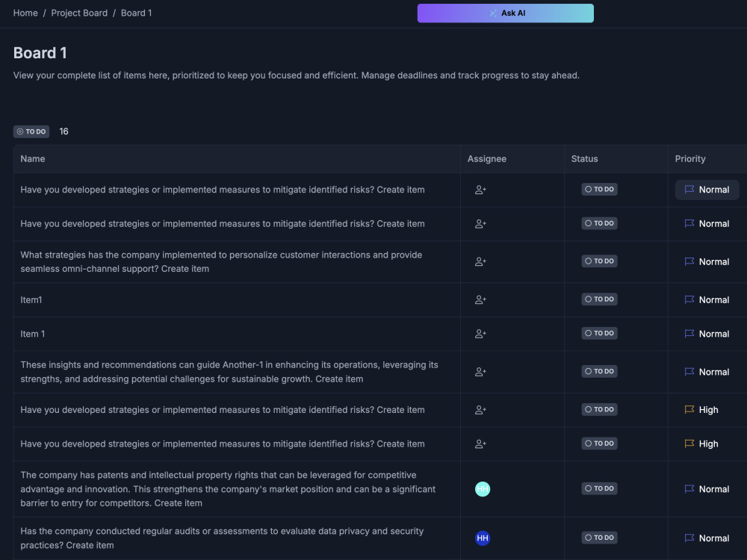Click the add assignee icon in the 'Item 1' row

480,335
